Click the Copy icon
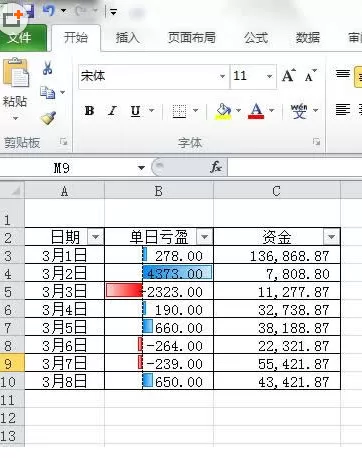The height and width of the screenshot is (458, 362). (47, 93)
